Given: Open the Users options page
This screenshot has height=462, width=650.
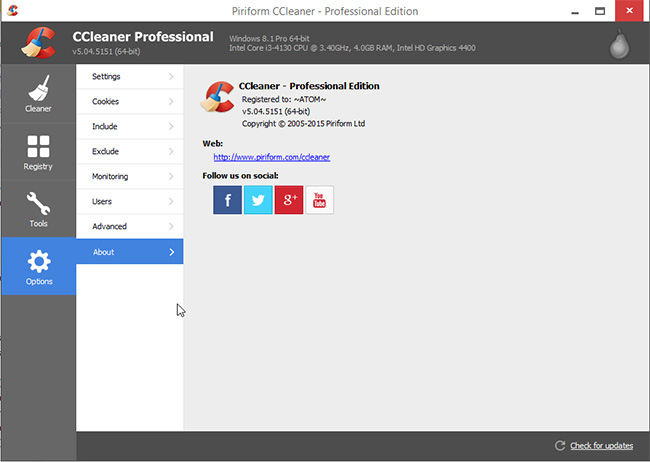Looking at the screenshot, I should coord(130,202).
